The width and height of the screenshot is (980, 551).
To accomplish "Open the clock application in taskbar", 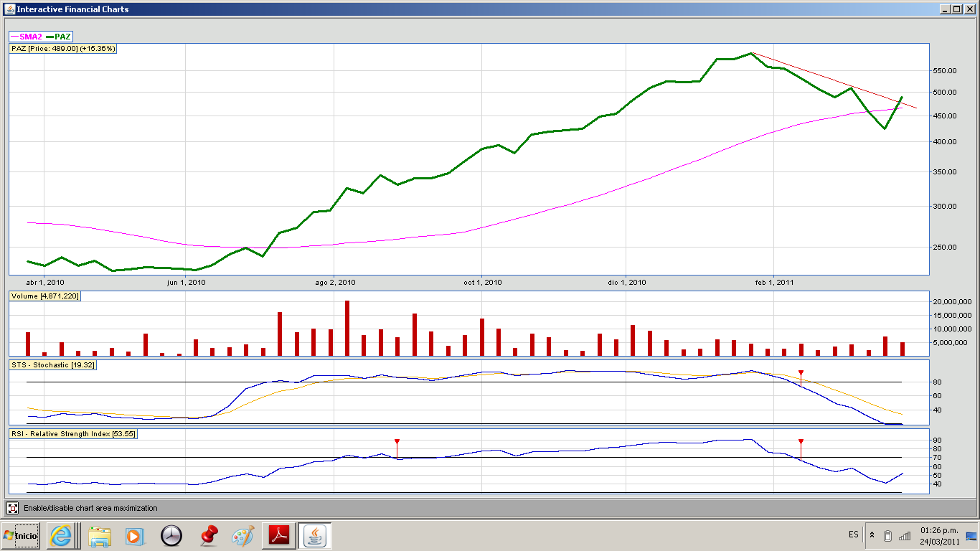I will (171, 535).
